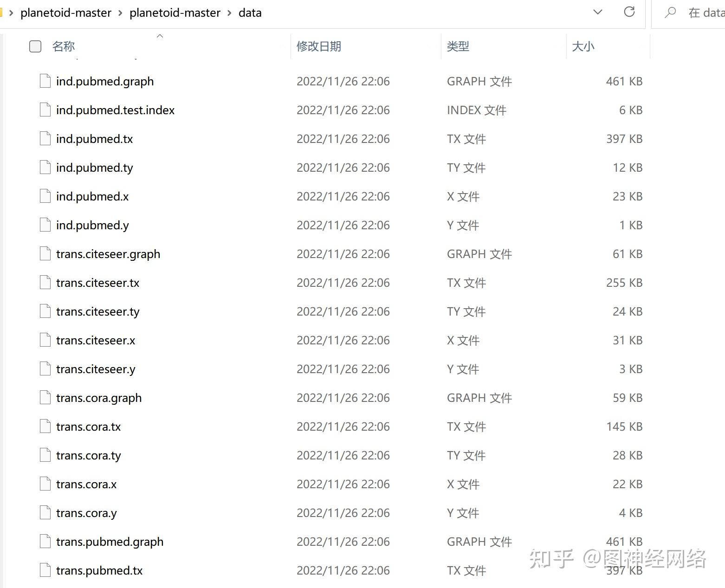Select the file name ind.pubmed.test.index

click(116, 110)
